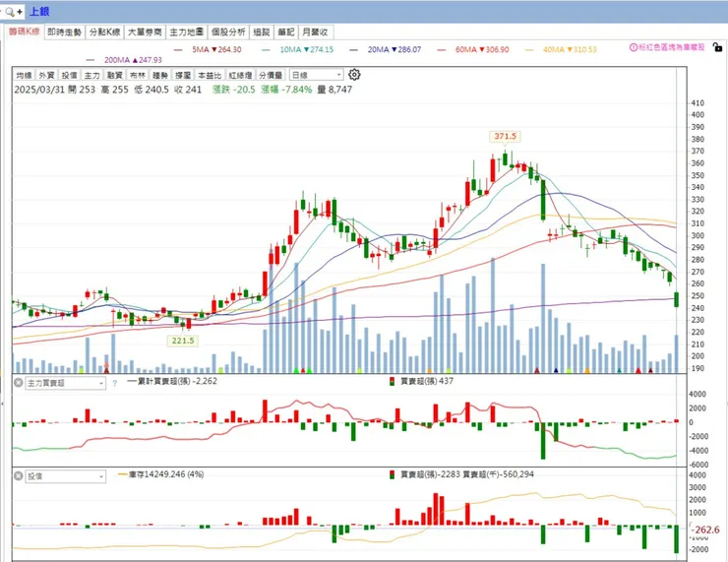Click the blue triangle marker on date axis

(x=556, y=370)
